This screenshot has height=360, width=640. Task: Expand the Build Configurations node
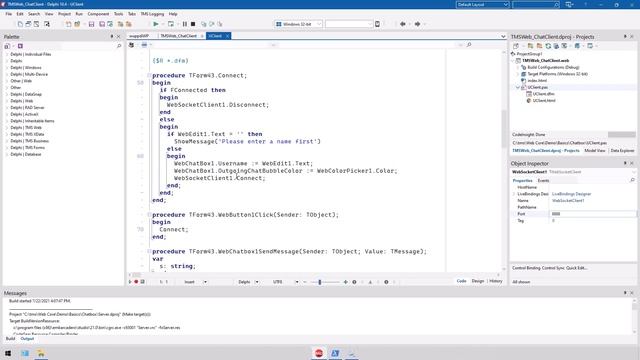click(518, 67)
